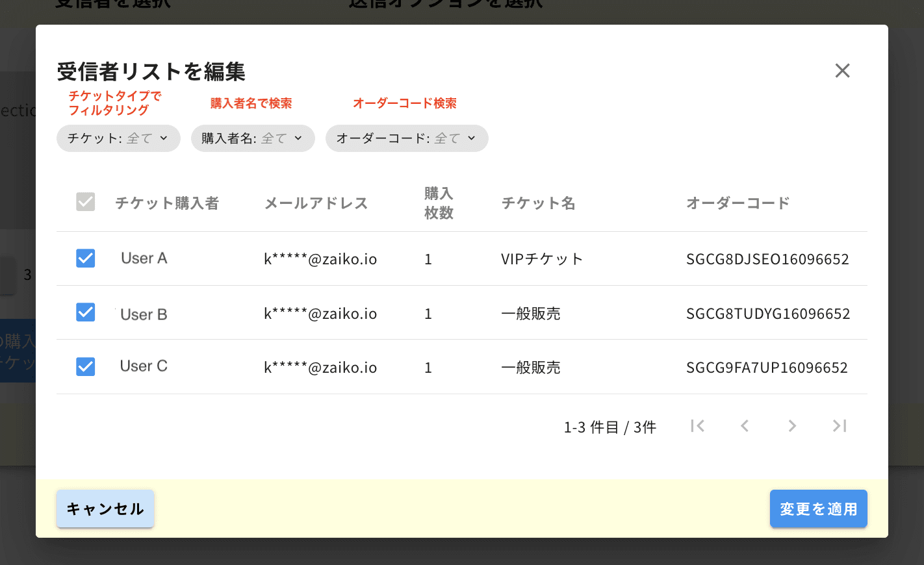Jump to the first page using pagination
Image resolution: width=924 pixels, height=565 pixels.
[x=697, y=426]
